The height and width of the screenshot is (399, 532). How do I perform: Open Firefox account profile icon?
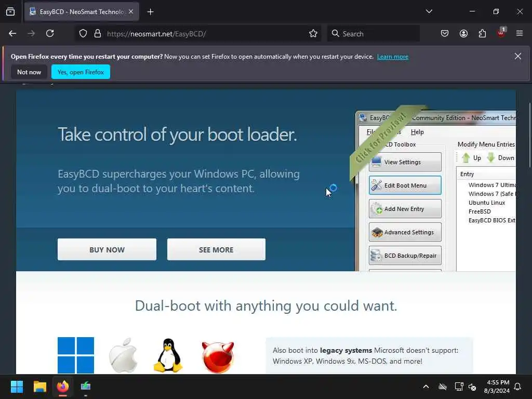(x=463, y=33)
